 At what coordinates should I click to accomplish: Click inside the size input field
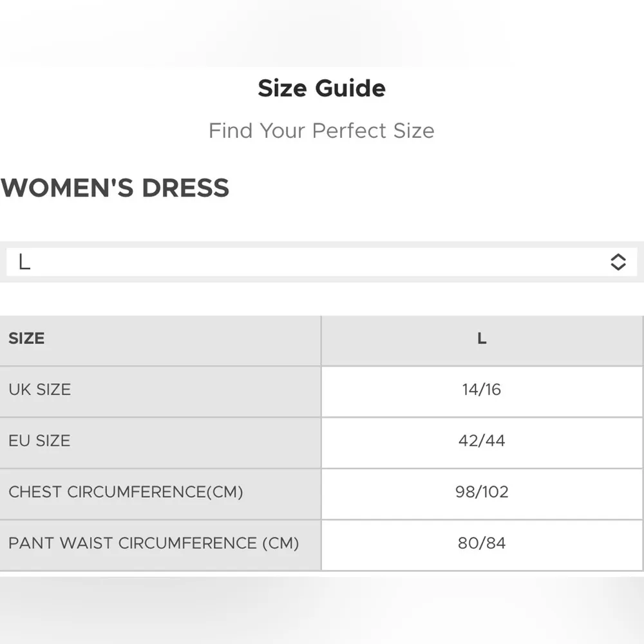point(258,262)
